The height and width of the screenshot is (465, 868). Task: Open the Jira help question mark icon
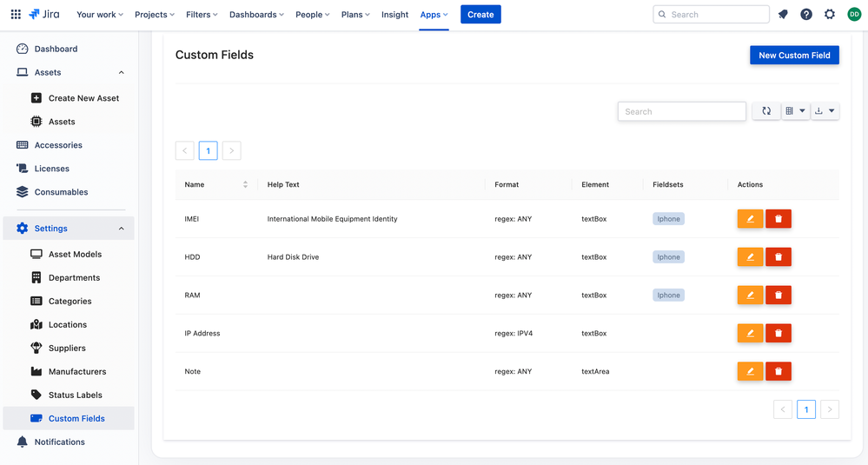click(806, 15)
